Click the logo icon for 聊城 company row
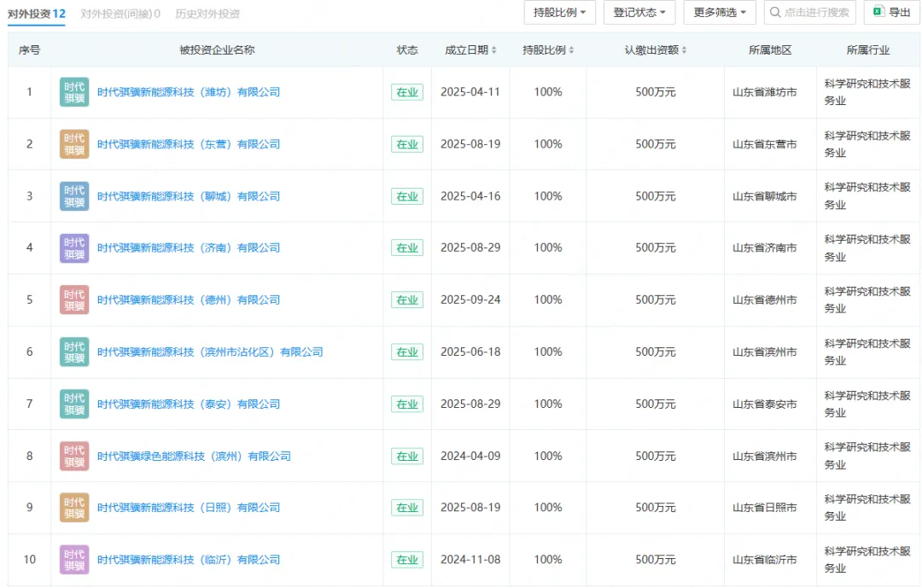The height and width of the screenshot is (588, 922). pos(74,196)
